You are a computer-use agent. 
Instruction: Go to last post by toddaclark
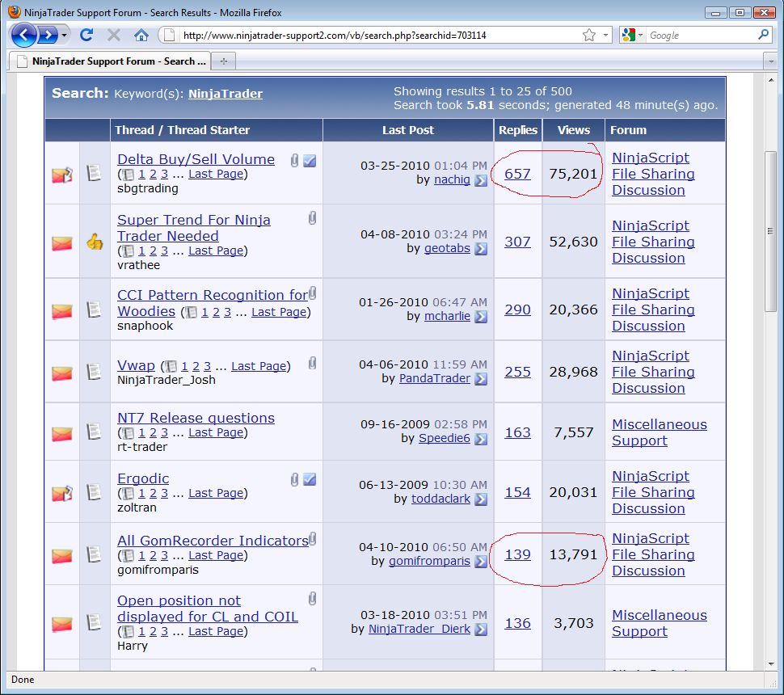point(480,499)
